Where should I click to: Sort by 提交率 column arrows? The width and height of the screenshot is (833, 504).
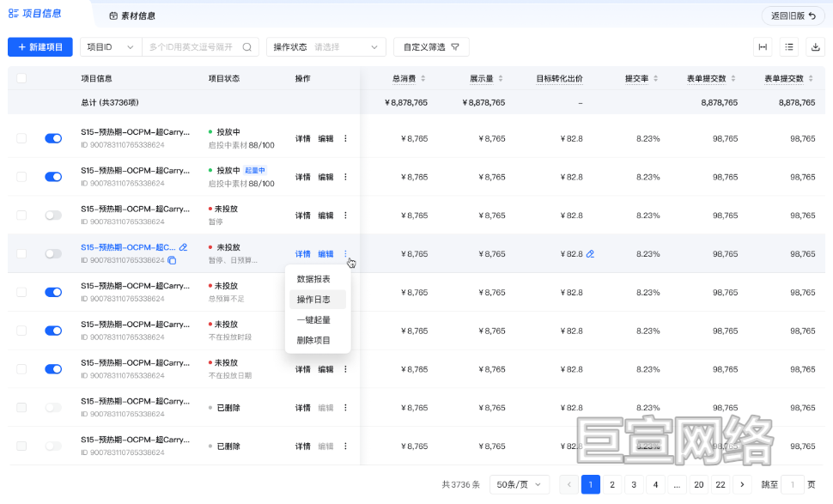tap(655, 79)
